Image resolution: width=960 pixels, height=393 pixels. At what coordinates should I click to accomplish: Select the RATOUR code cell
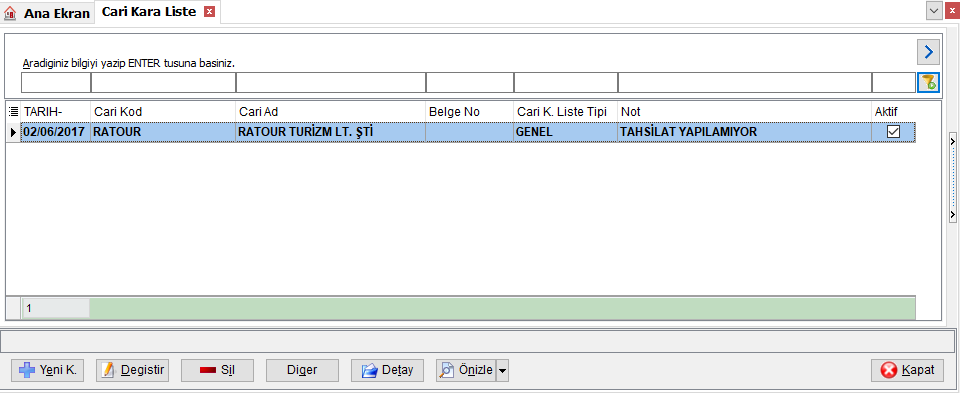pos(163,132)
